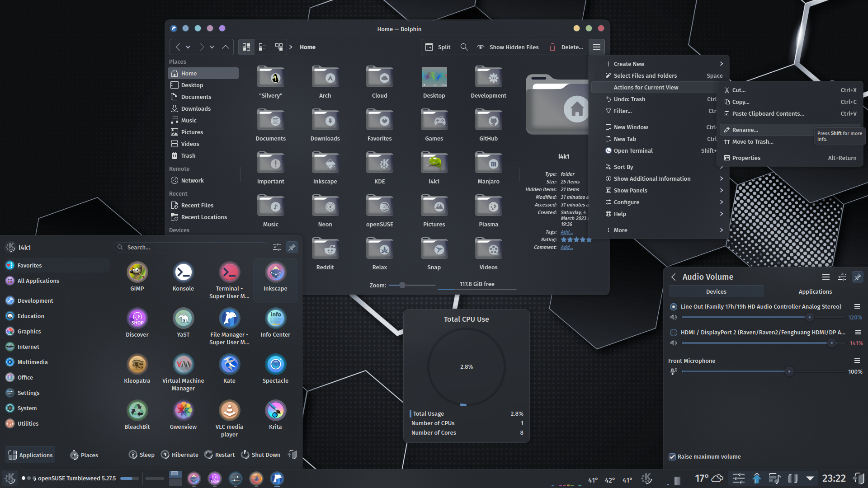
Task: Choose Move to Trash... entry
Action: click(767, 141)
